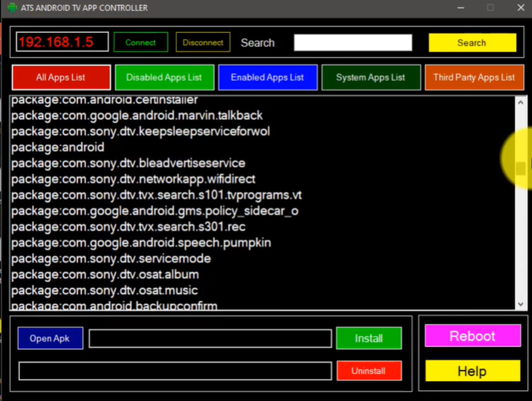The height and width of the screenshot is (401, 532).
Task: Select package:com.google.android.marvin.talkback row
Action: point(136,116)
